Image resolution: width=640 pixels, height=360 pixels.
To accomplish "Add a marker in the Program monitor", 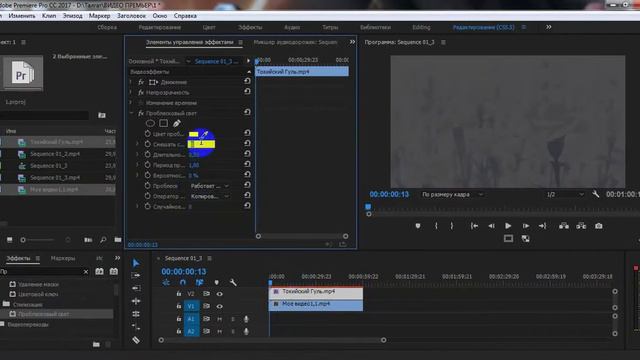I will pyautogui.click(x=418, y=226).
